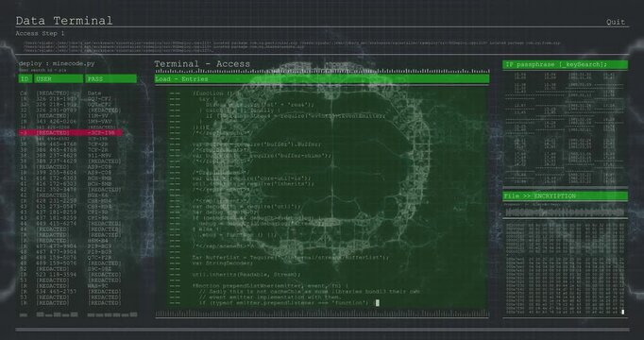Select the USER column header
Viewport: 644px width, 340px height.
click(x=59, y=78)
